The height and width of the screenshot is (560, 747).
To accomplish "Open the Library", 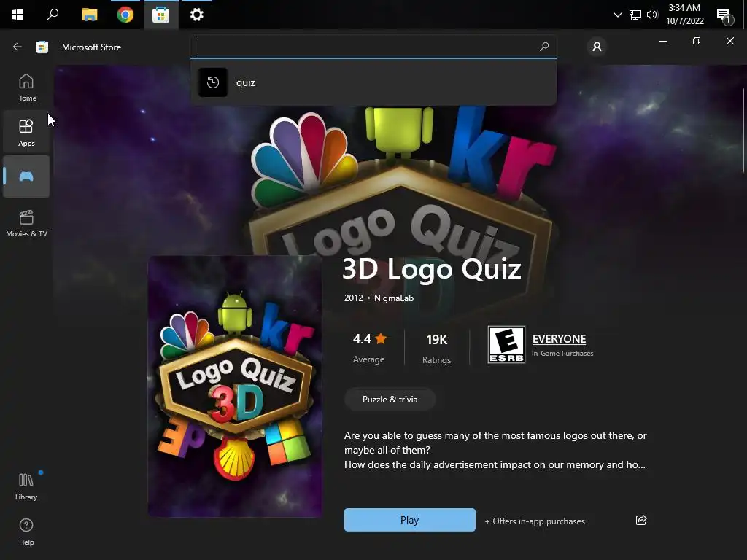I will pyautogui.click(x=26, y=486).
